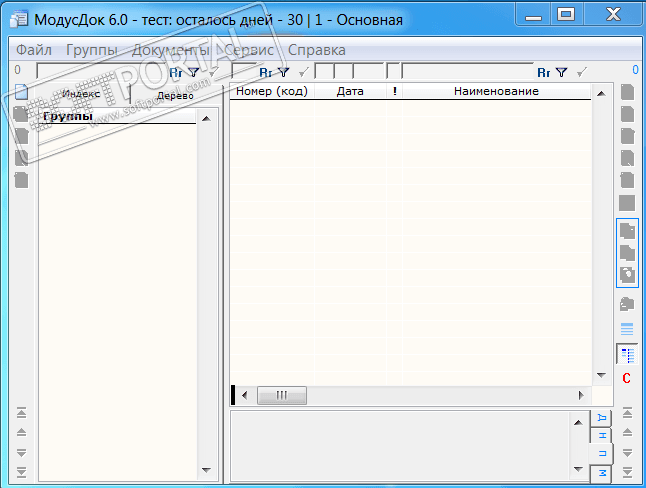This screenshot has width=646, height=488.
Task: Select the vertical Н tab
Action: 602,435
